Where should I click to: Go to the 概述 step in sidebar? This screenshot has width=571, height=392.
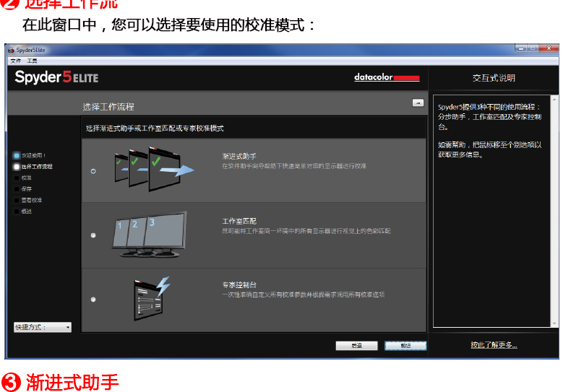[x=23, y=212]
